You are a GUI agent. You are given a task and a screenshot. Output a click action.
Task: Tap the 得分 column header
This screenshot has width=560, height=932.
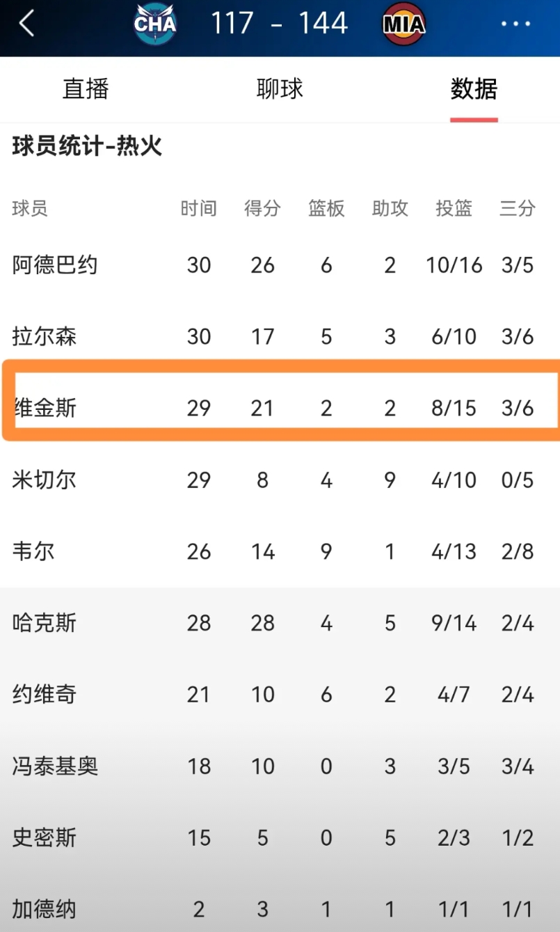coord(262,208)
